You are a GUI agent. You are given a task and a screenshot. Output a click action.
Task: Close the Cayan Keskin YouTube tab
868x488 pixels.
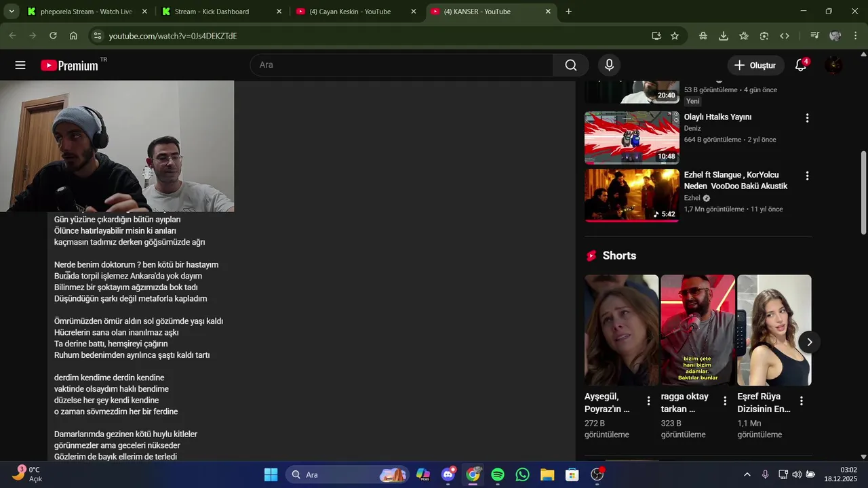(x=414, y=12)
